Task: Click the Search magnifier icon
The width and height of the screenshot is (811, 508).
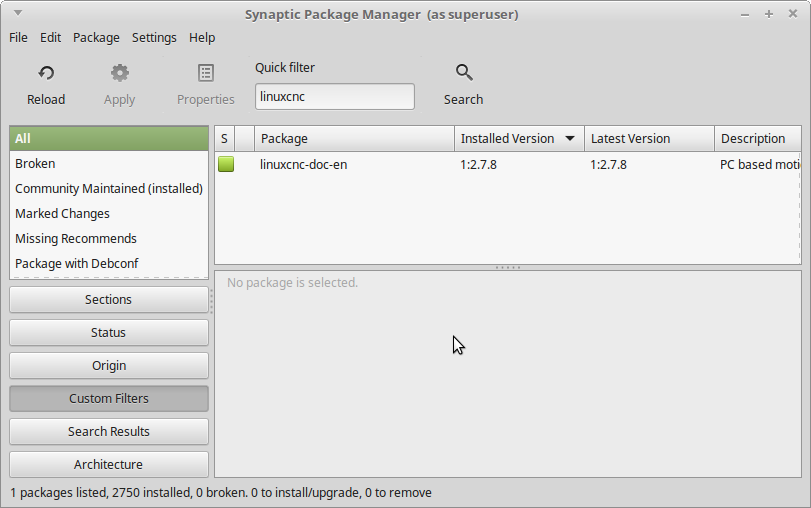Action: tap(463, 72)
